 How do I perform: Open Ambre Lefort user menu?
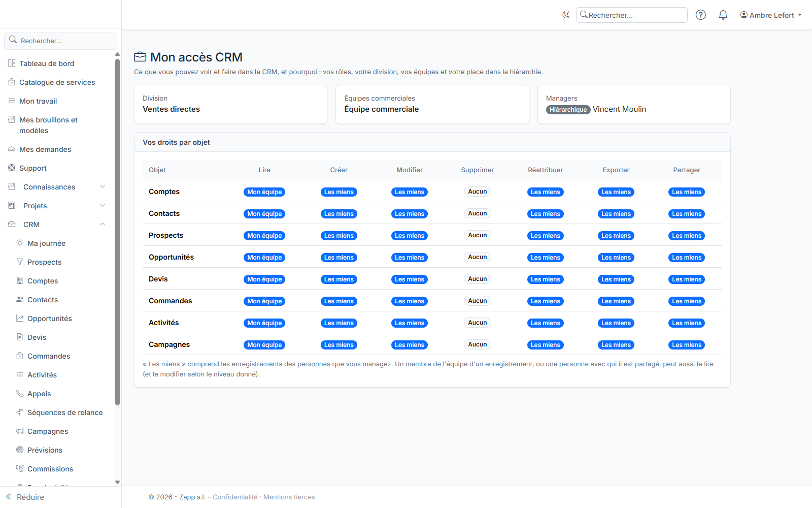click(x=771, y=15)
